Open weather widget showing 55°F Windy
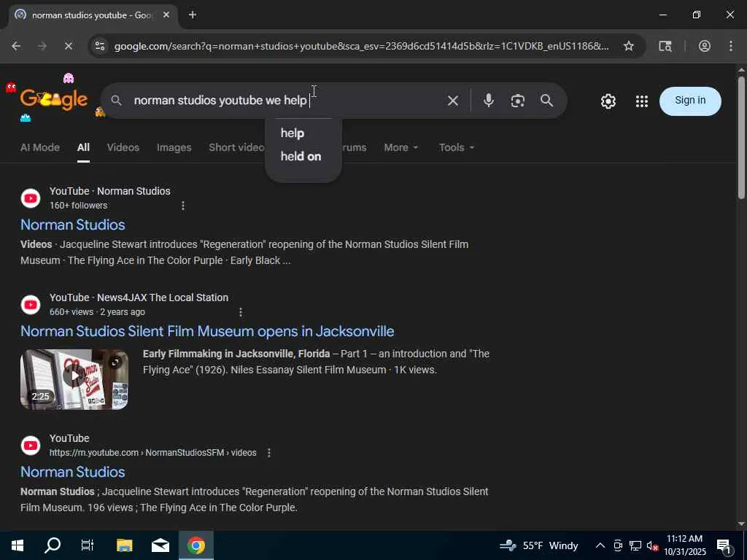747x560 pixels. 538,545
